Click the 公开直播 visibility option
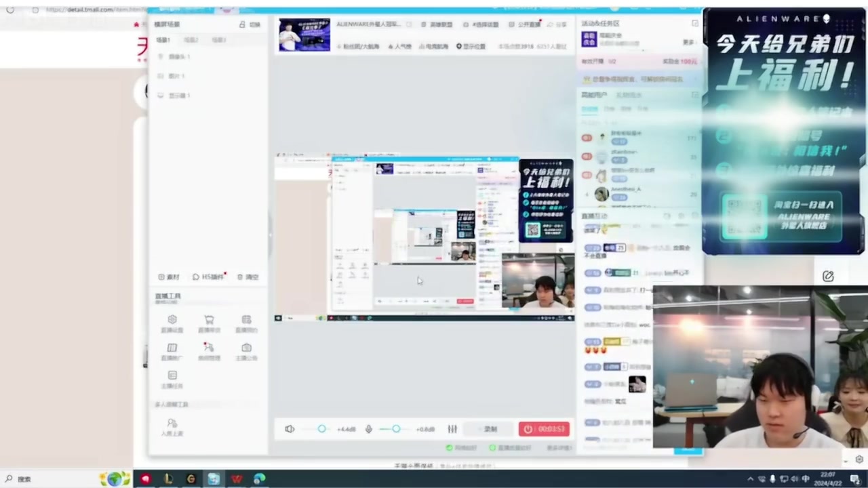Image resolution: width=868 pixels, height=488 pixels. click(x=525, y=24)
